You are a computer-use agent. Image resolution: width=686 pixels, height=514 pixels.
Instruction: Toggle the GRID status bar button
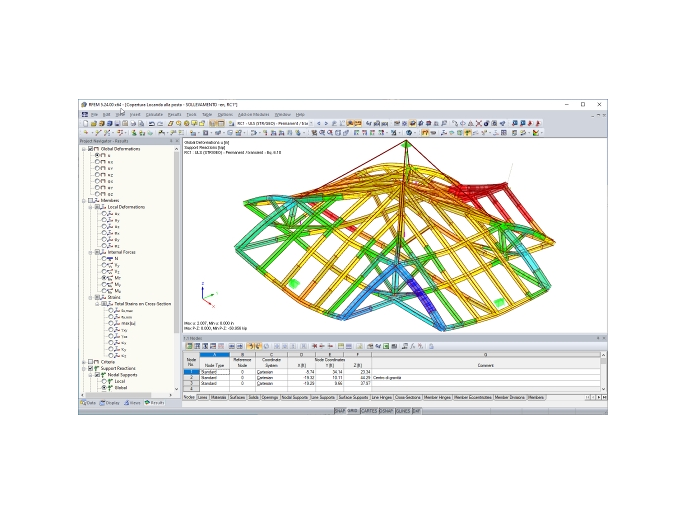353,411
